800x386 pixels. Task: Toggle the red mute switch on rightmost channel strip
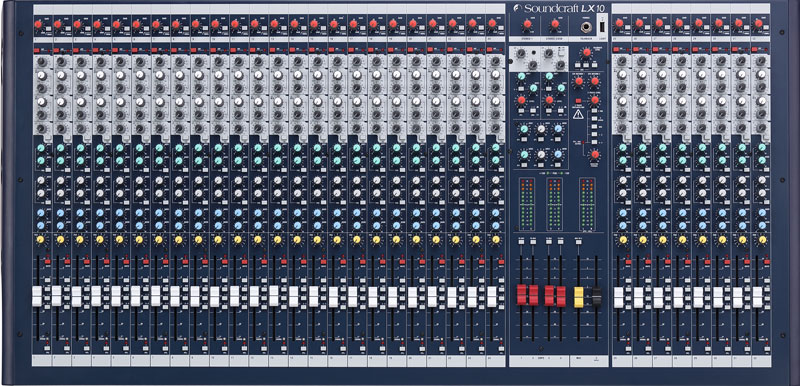tap(767, 262)
